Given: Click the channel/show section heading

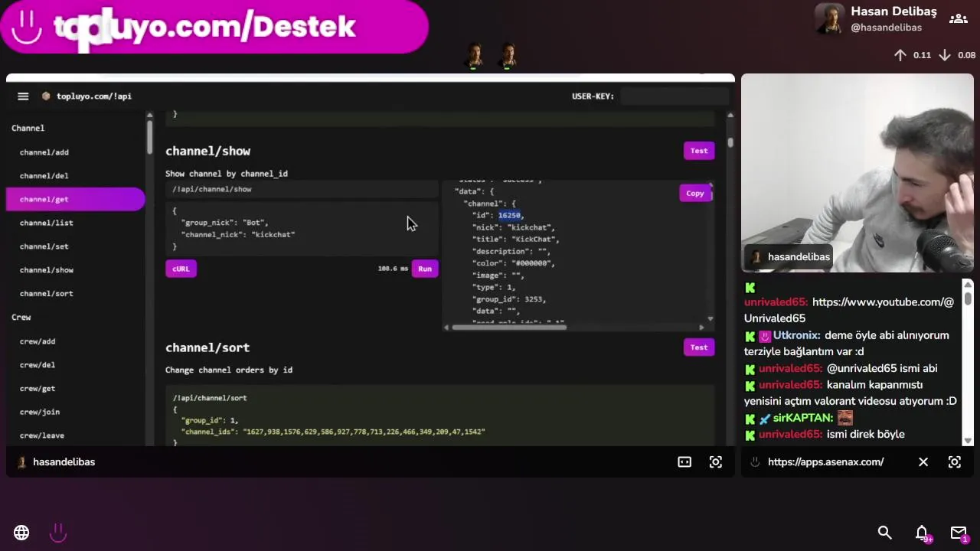Looking at the screenshot, I should [207, 152].
